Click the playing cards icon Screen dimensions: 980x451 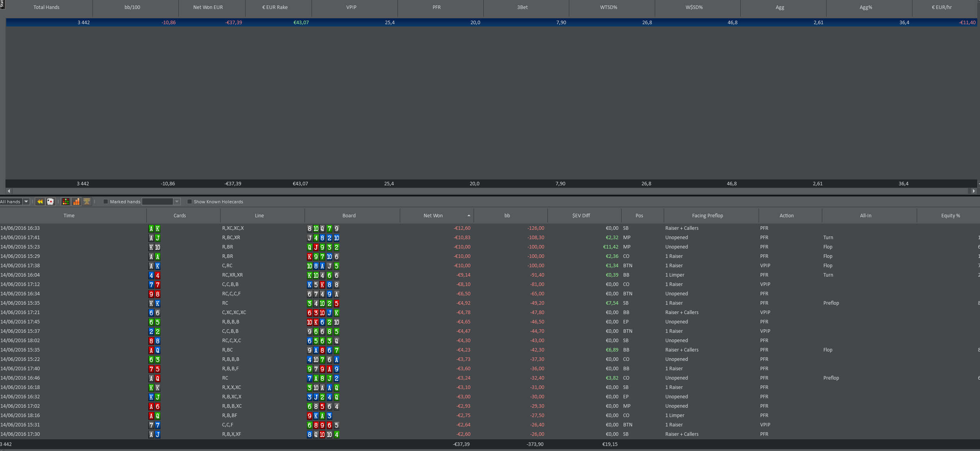point(50,202)
